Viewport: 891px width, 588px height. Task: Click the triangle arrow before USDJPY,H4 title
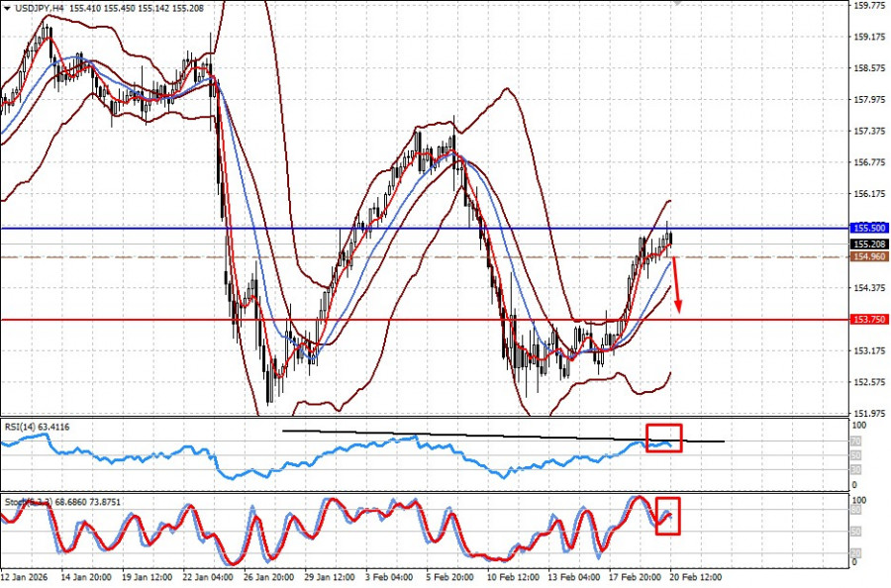coord(7,7)
